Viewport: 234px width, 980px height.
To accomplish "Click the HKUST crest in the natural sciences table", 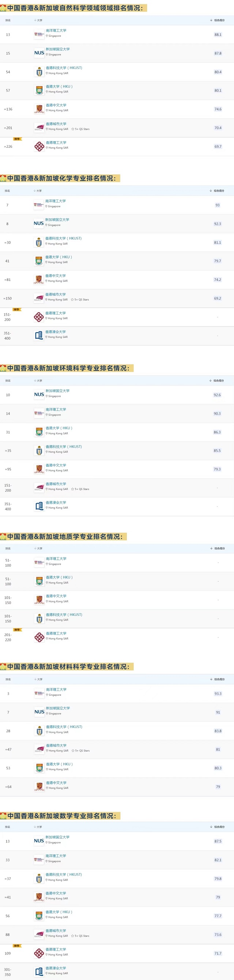I will point(39,72).
